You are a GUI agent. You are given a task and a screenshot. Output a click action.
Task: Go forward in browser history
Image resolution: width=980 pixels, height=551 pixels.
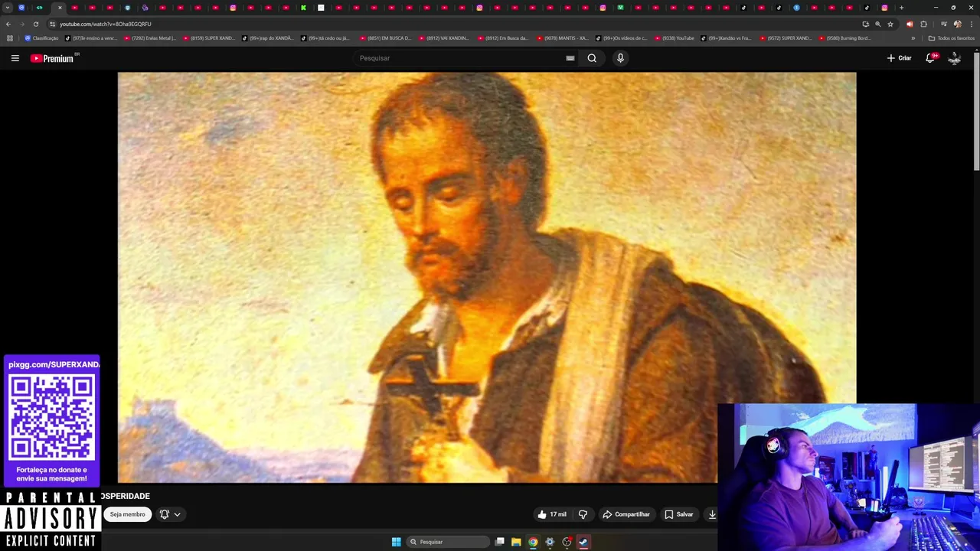point(22,24)
